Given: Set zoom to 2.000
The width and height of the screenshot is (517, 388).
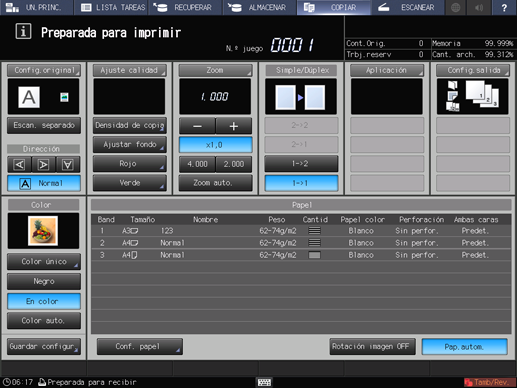Looking at the screenshot, I should pyautogui.click(x=234, y=164).
